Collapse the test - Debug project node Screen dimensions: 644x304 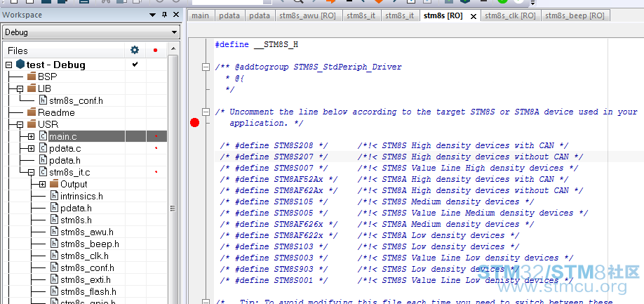[9, 65]
